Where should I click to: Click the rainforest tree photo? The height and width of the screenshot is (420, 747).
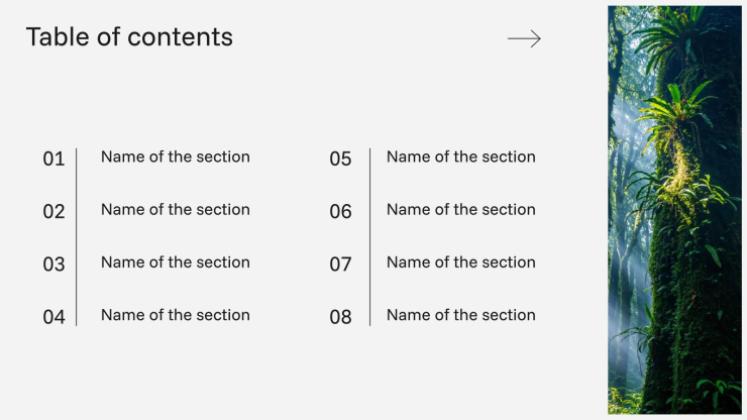675,210
